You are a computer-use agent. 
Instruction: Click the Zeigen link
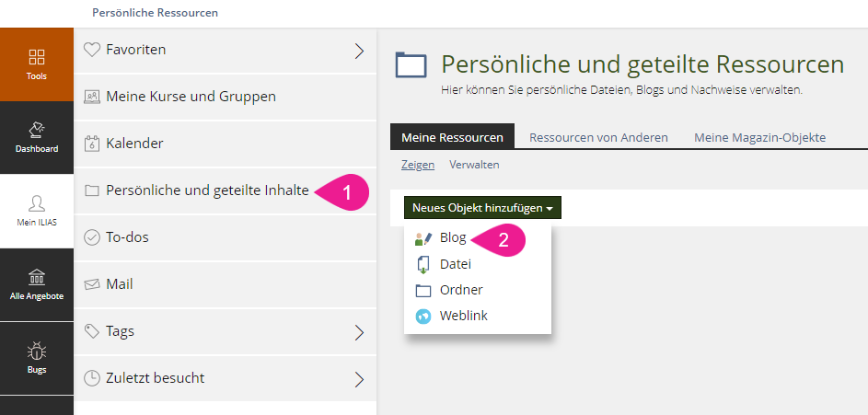pyautogui.click(x=418, y=165)
